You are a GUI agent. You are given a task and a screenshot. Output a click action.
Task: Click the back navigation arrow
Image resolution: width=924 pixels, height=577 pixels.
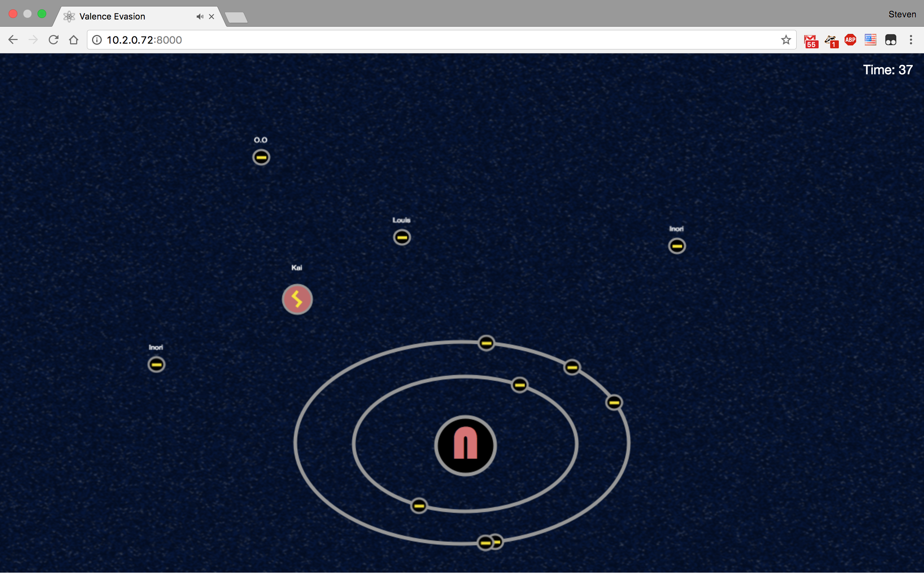click(x=13, y=40)
